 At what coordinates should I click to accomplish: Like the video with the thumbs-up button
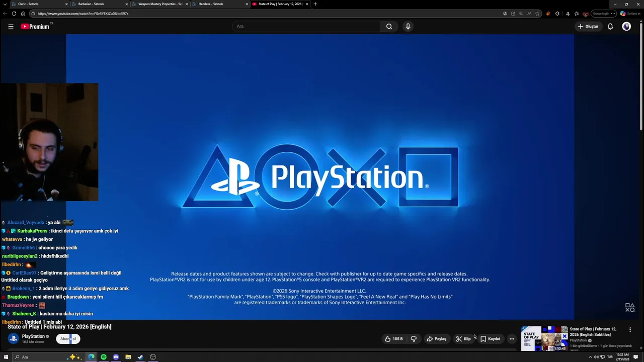[394, 339]
